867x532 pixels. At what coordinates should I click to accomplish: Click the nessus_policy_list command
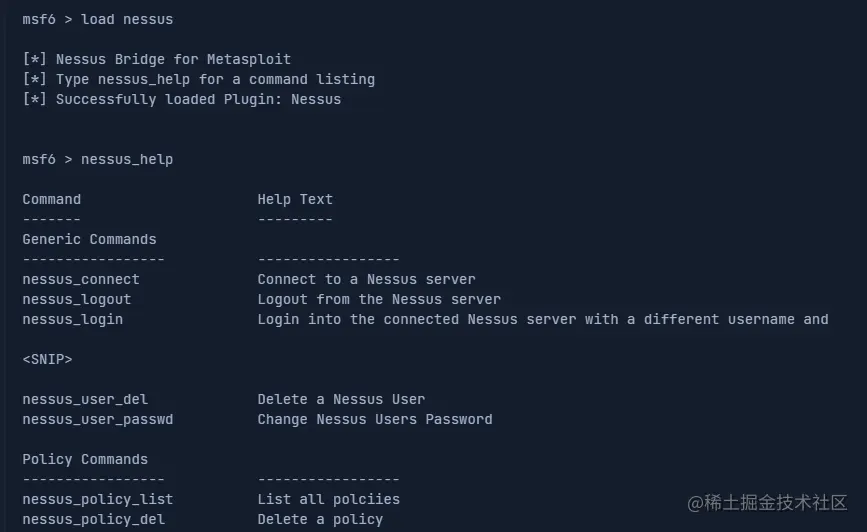(x=98, y=499)
